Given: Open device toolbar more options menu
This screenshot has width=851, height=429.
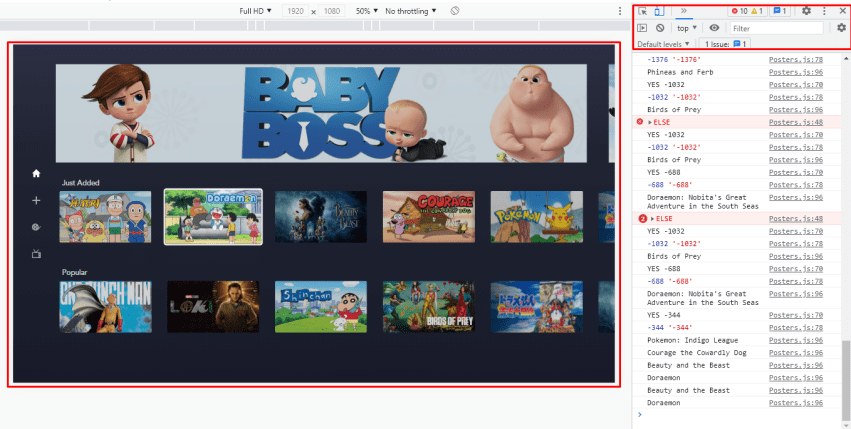Looking at the screenshot, I should [x=620, y=11].
